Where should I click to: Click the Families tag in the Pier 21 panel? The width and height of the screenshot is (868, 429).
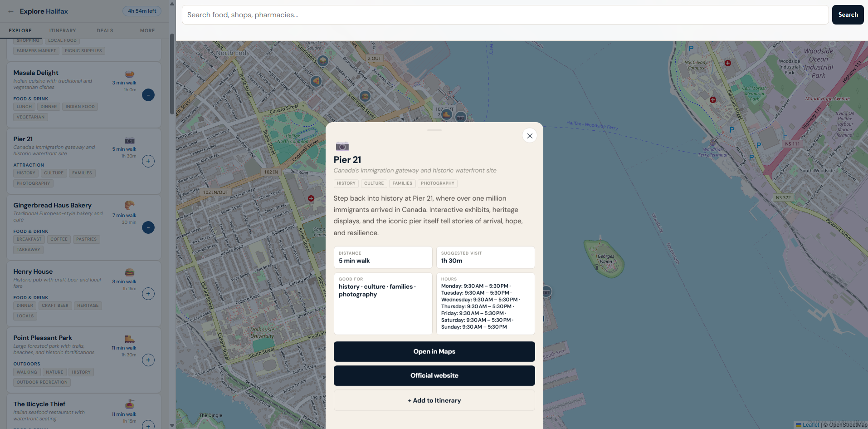point(402,183)
